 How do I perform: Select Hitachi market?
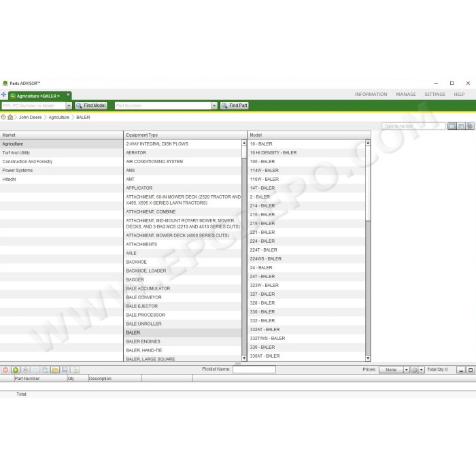coord(62,179)
